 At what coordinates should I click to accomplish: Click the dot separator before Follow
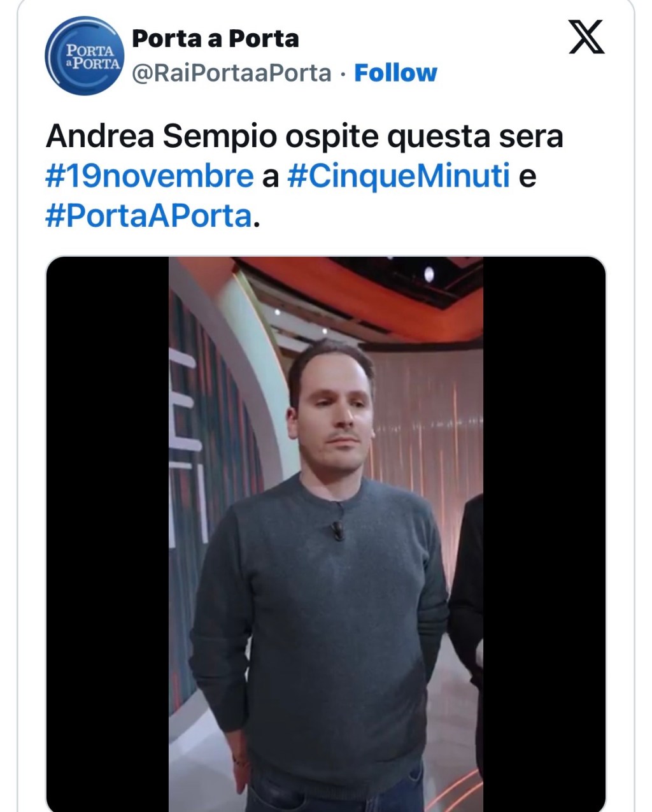(343, 75)
